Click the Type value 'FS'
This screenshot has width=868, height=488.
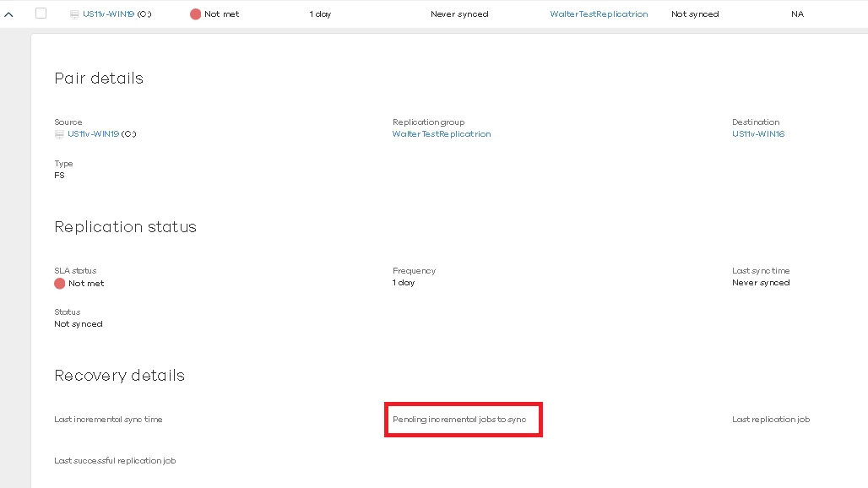(x=59, y=176)
